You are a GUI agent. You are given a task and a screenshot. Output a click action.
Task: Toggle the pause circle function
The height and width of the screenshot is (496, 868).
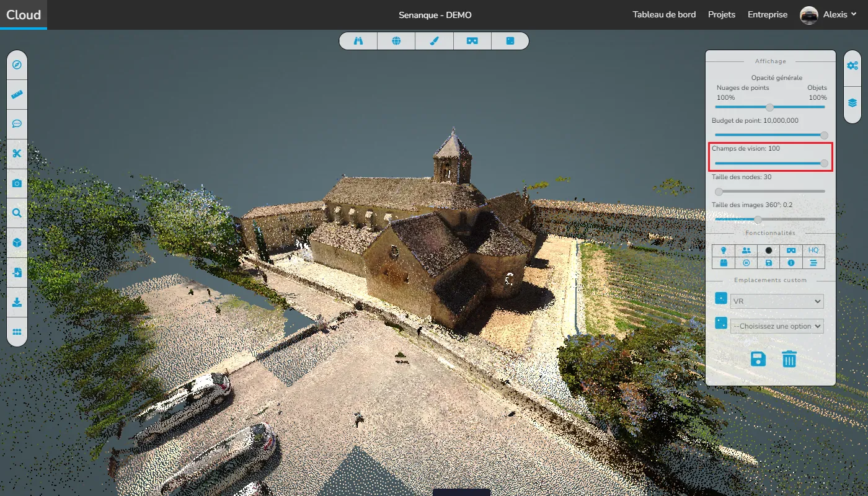point(746,263)
